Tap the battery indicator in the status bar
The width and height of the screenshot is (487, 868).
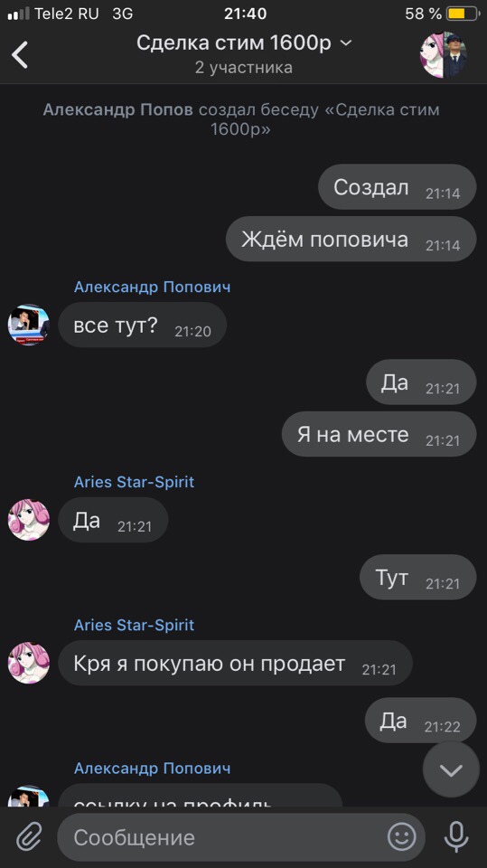coord(463,14)
